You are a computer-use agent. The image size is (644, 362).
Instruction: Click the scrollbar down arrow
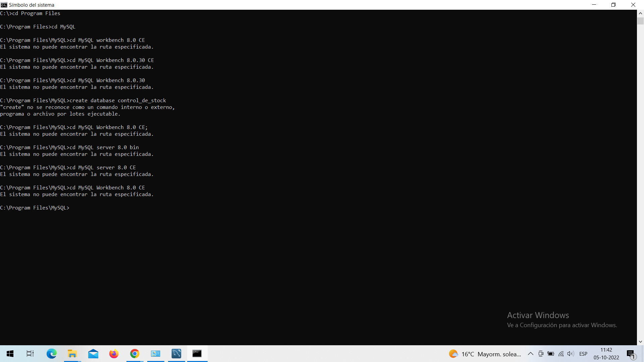tap(640, 342)
